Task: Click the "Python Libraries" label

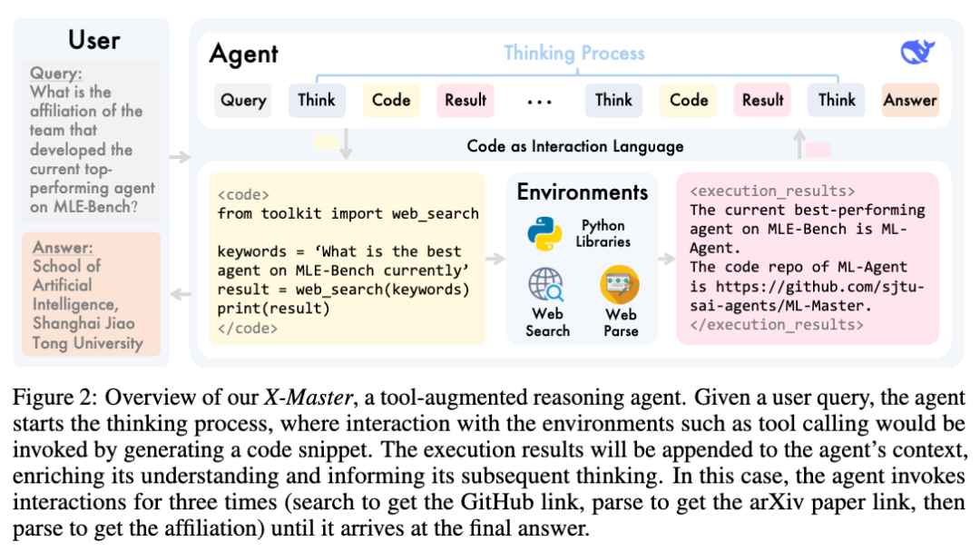Action: (x=603, y=233)
